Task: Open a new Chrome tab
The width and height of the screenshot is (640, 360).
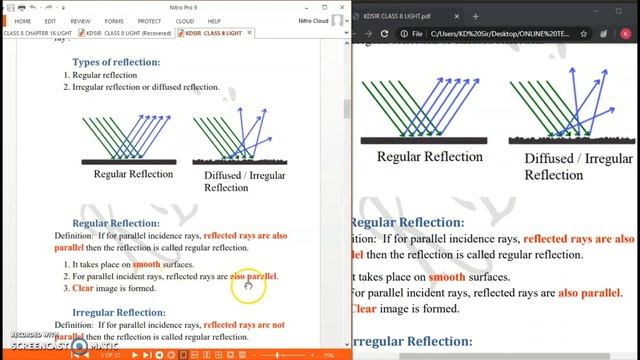Action: (476, 16)
